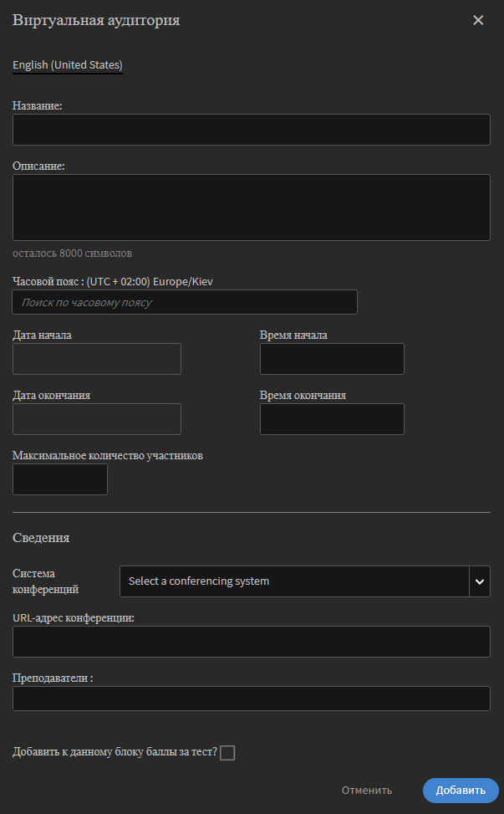Click the Сведения section heading
This screenshot has width=504, height=814.
tap(41, 538)
